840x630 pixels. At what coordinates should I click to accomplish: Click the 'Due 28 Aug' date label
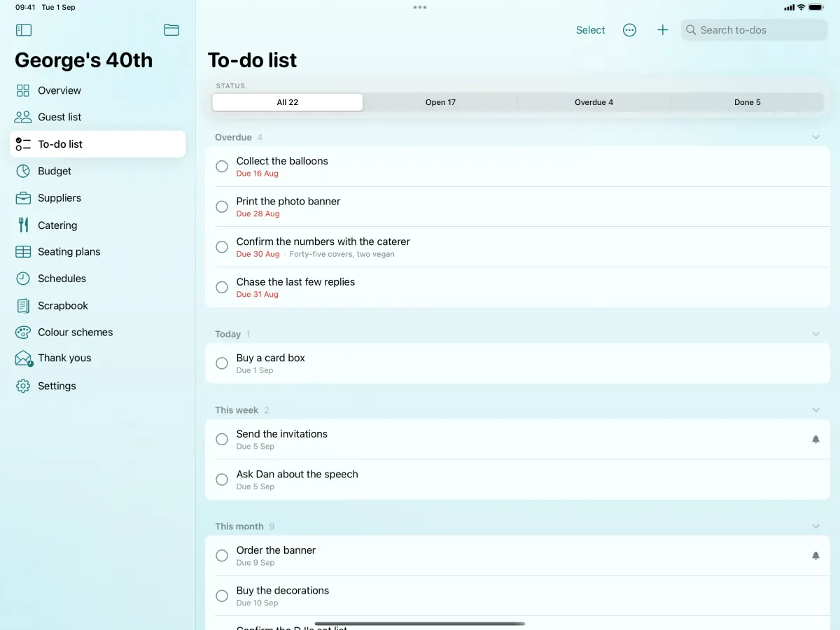258,213
